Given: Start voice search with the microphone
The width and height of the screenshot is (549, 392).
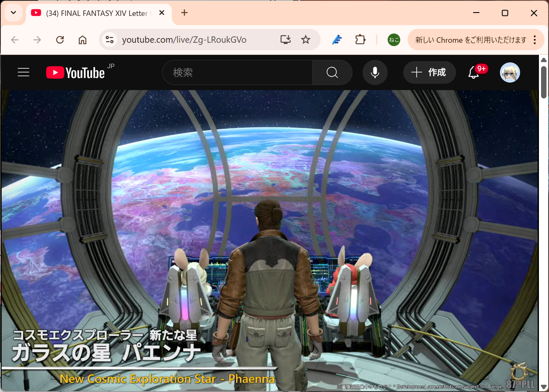Looking at the screenshot, I should pos(375,72).
